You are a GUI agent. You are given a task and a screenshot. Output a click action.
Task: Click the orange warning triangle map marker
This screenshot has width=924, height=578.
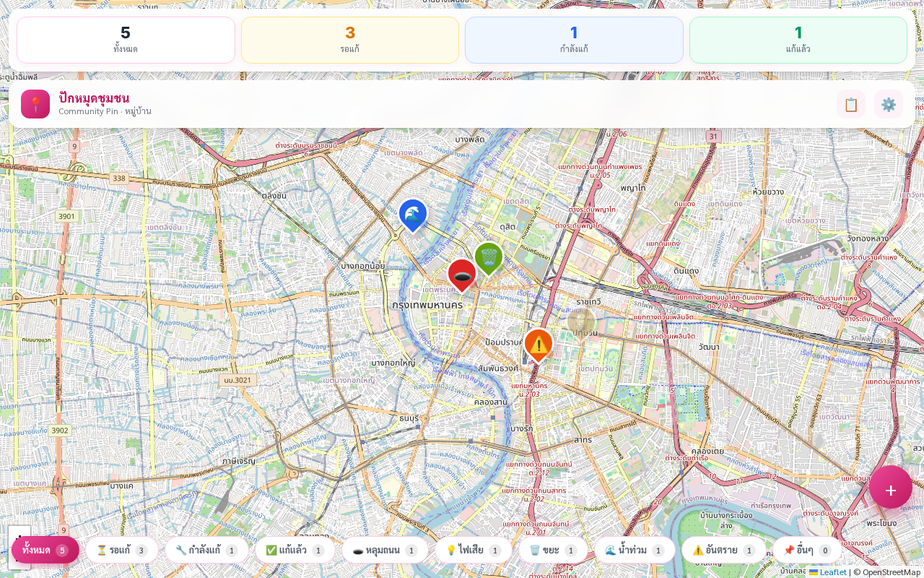[x=539, y=345]
